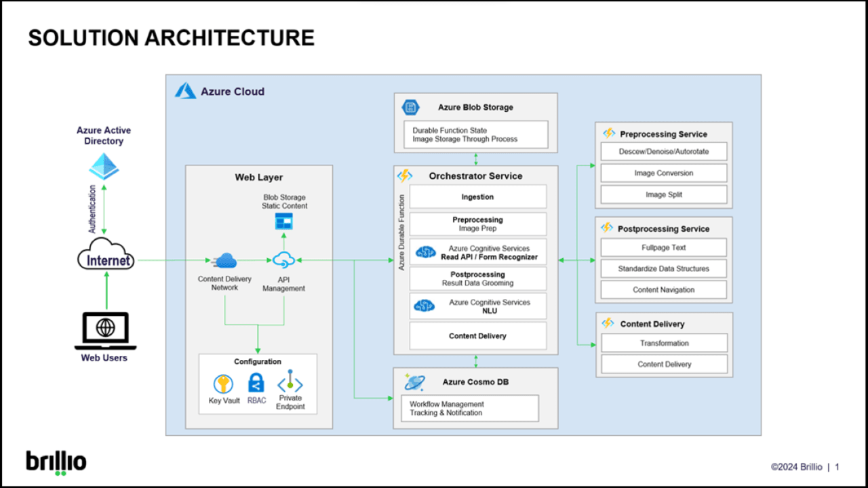Viewport: 868px width, 488px height.
Task: Click the Web Layer heading
Action: [259, 178]
